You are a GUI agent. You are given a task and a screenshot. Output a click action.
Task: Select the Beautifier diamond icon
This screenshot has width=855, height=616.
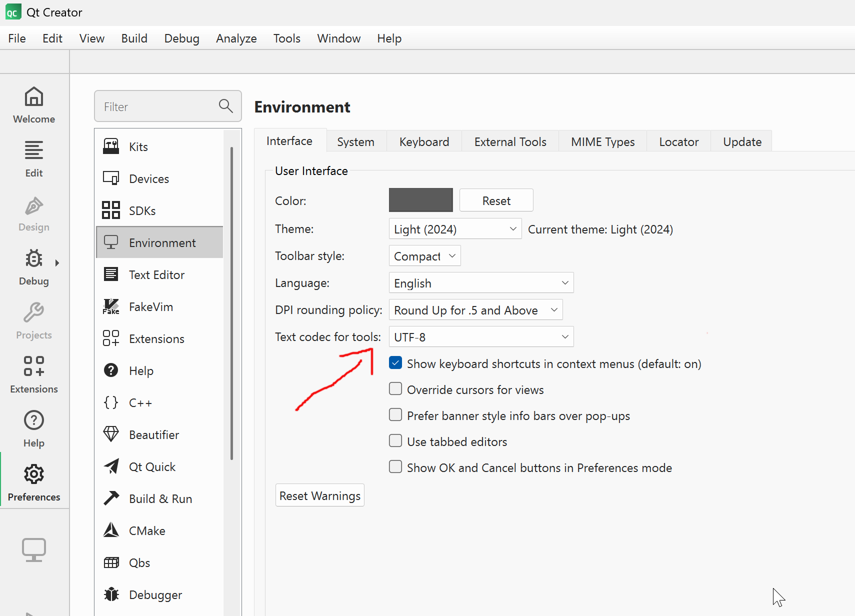point(111,434)
